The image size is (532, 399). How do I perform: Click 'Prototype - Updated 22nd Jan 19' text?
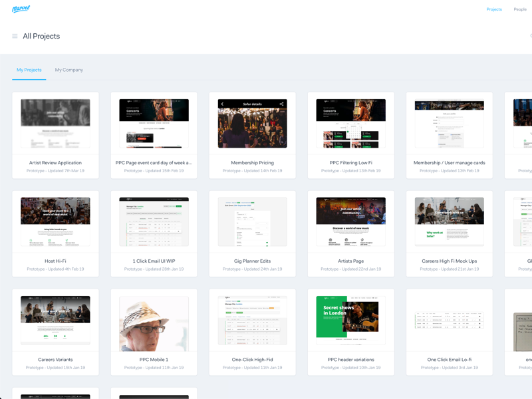(351, 269)
